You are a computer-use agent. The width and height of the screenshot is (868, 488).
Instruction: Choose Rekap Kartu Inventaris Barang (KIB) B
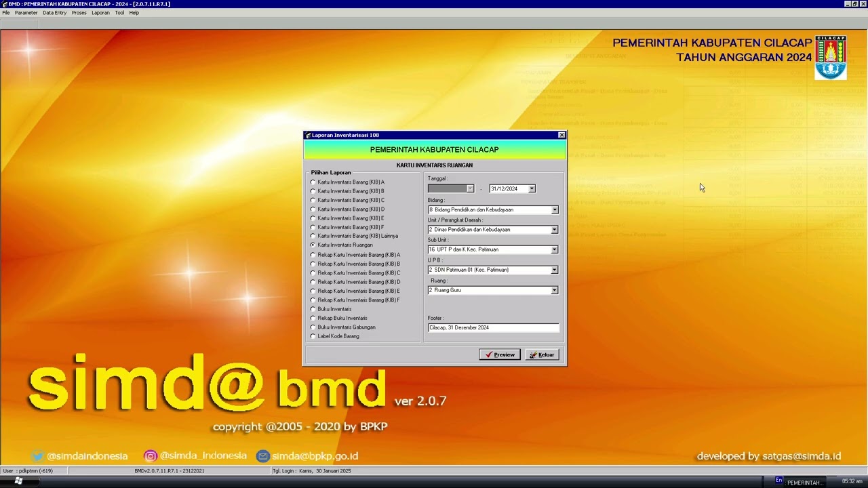click(355, 264)
